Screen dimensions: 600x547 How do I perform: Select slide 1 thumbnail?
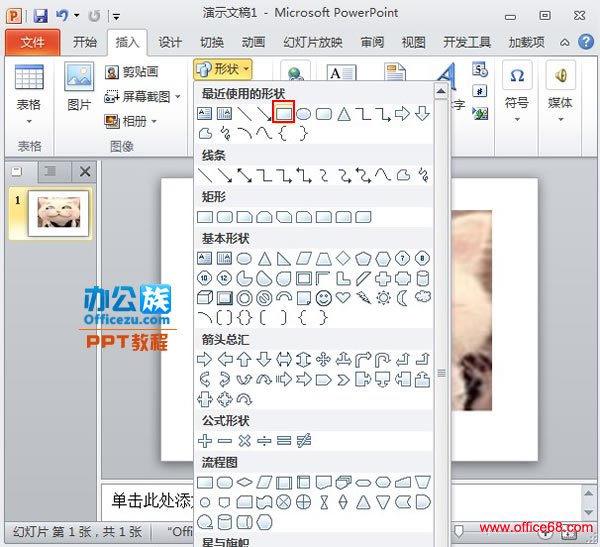(x=58, y=213)
